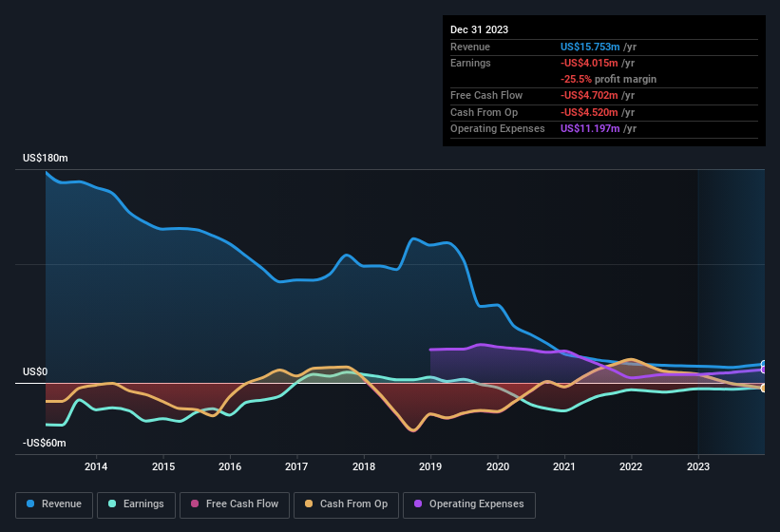Click the US$11.197m operating expenses value
Viewport: 780px width, 532px height.
(590, 129)
